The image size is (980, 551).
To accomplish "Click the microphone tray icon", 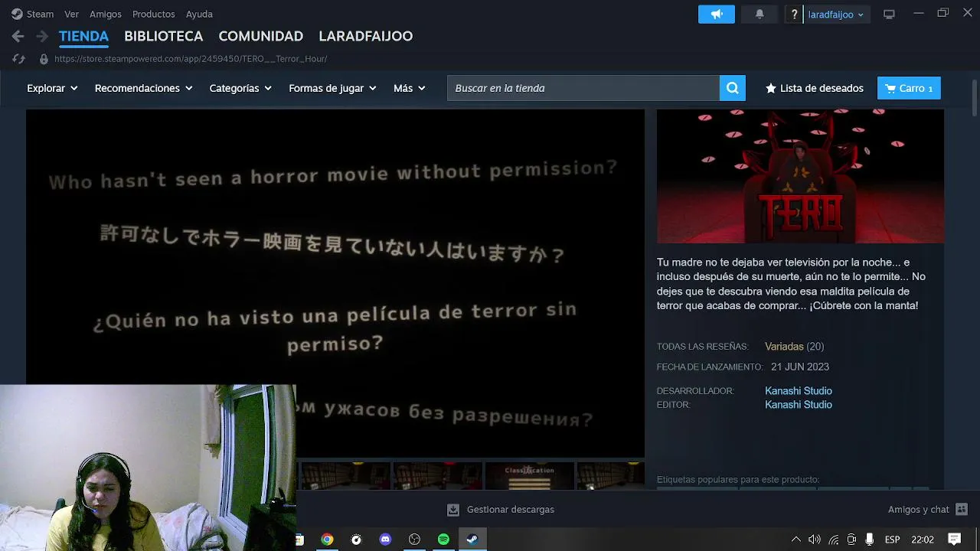I will click(869, 540).
